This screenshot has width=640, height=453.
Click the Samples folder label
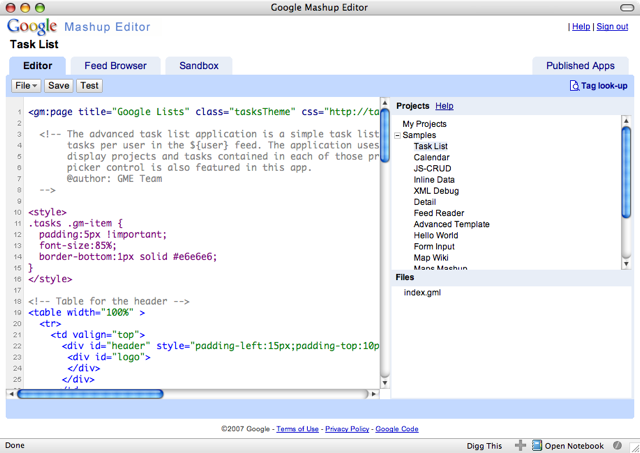coord(419,135)
